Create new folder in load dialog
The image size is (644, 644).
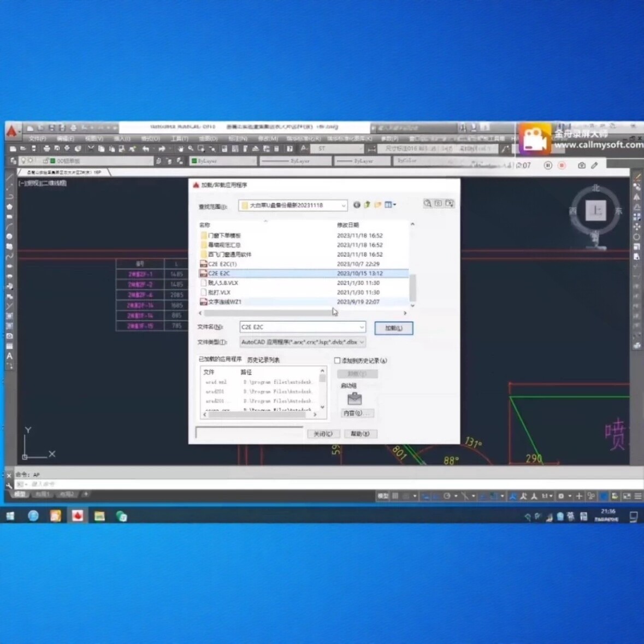[x=377, y=204]
